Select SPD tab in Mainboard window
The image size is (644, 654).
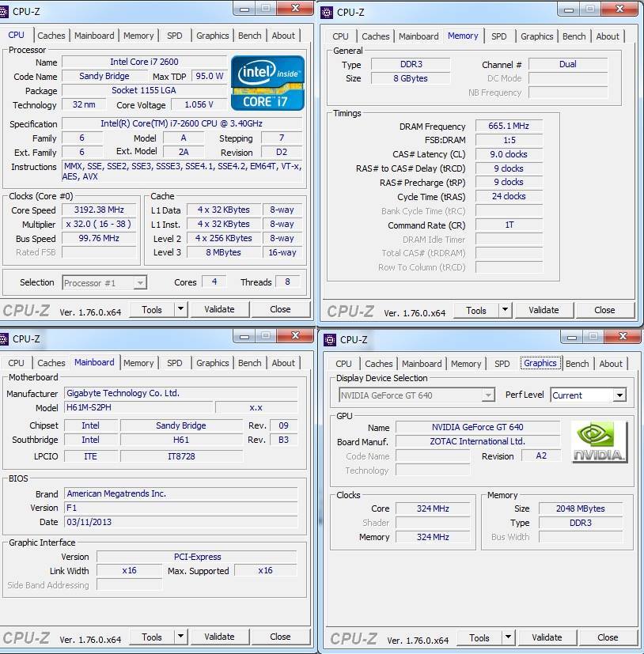[175, 363]
